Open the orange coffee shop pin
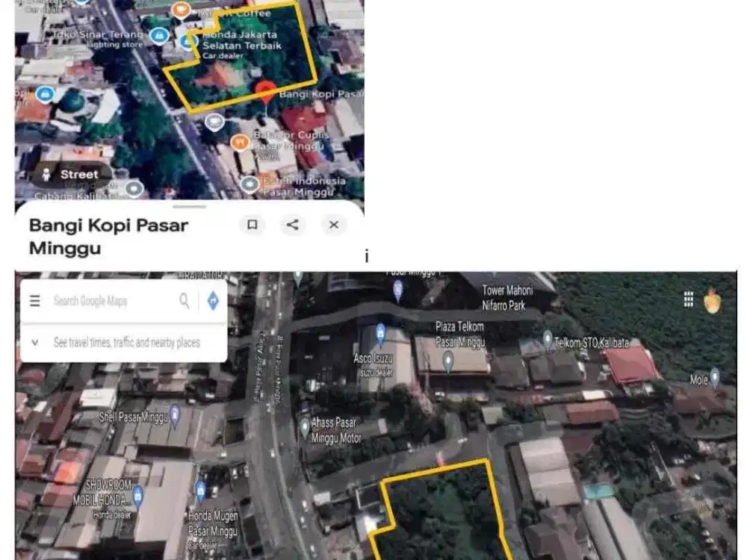 (x=181, y=10)
